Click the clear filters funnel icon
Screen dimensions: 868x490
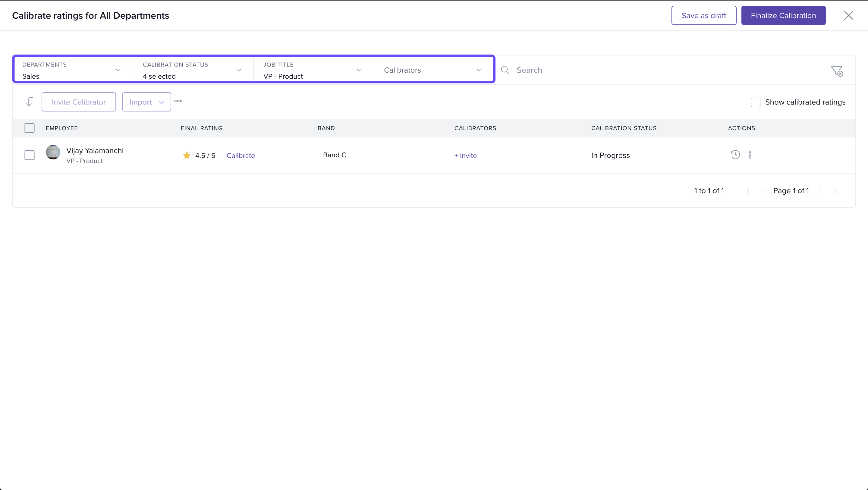(x=837, y=71)
